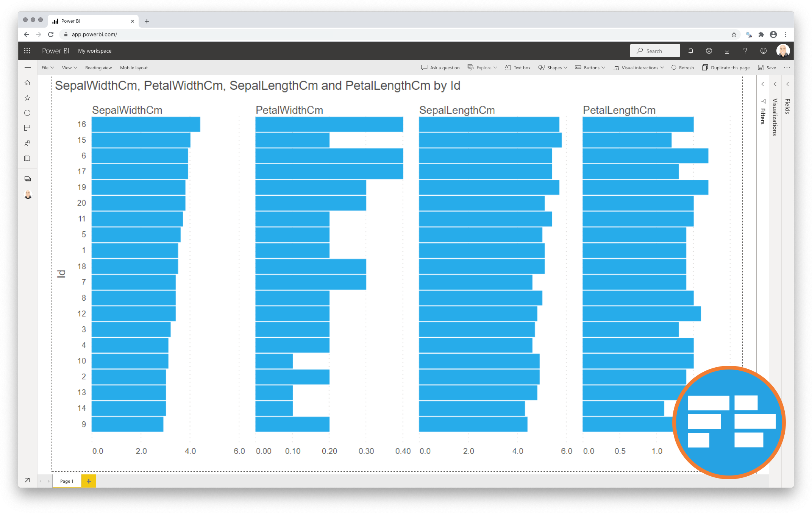Select the Duplicate this page icon

pos(705,67)
